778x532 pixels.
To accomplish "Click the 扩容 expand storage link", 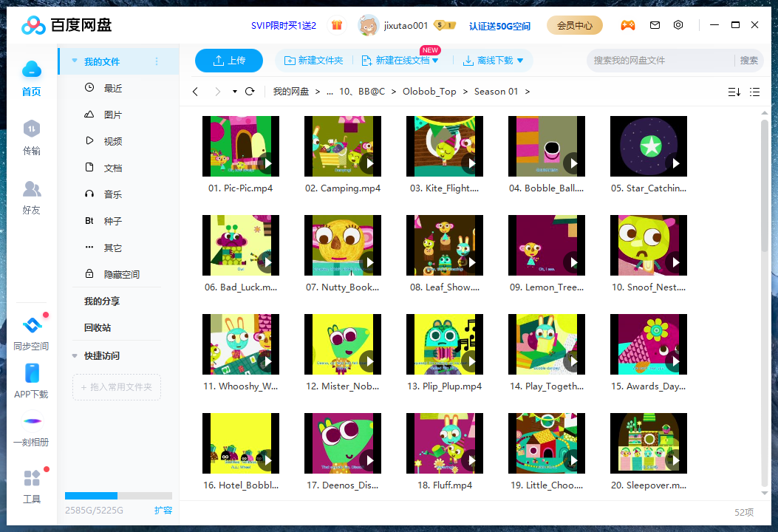I will point(163,510).
